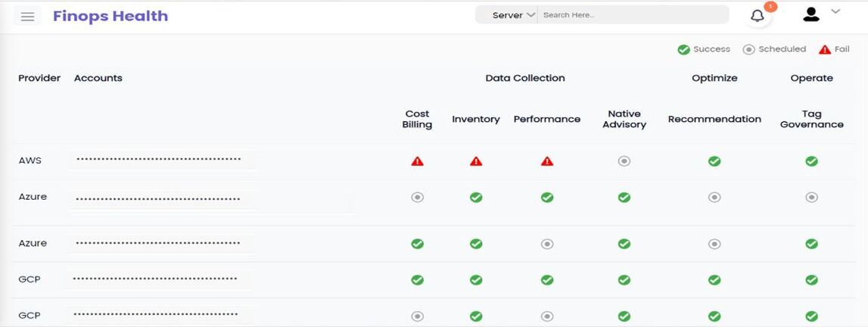Viewport: 868px width, 327px height.
Task: Select the Optimize section heading
Action: (714, 78)
